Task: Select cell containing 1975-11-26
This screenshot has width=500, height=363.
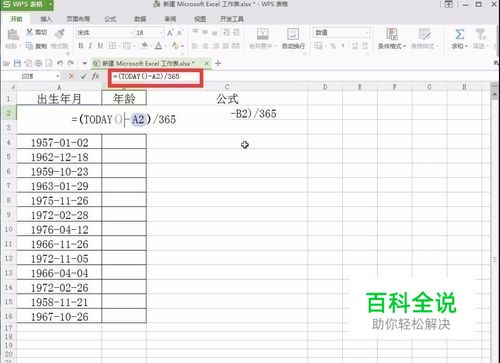Action: [x=59, y=200]
